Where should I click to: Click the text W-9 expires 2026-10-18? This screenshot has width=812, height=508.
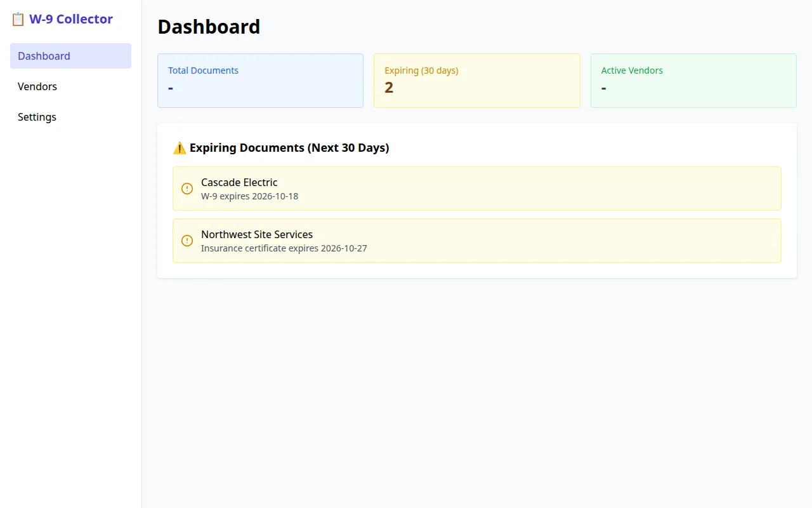tap(249, 196)
